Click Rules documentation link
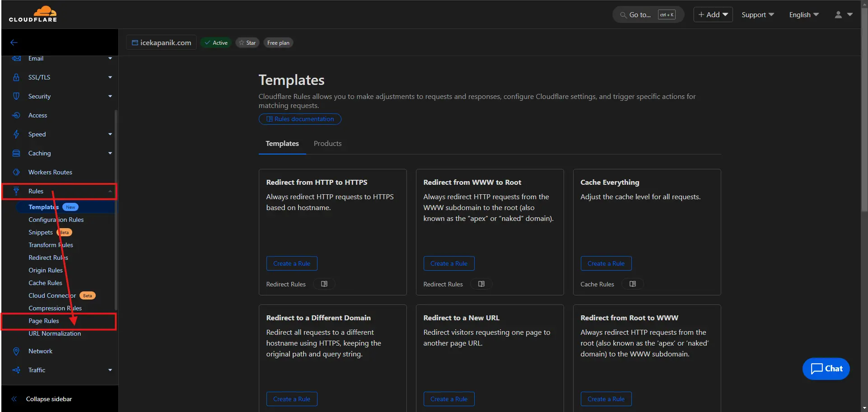 [300, 119]
